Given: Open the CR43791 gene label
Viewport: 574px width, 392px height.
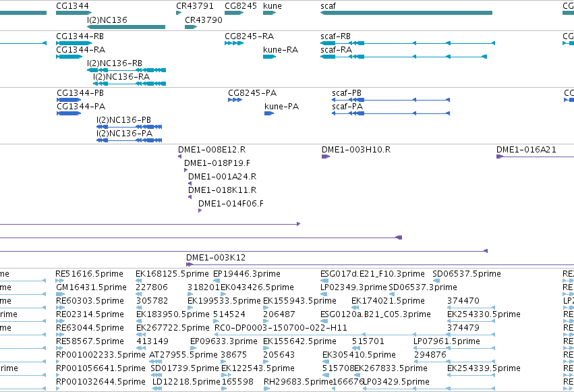Looking at the screenshot, I should [x=195, y=6].
